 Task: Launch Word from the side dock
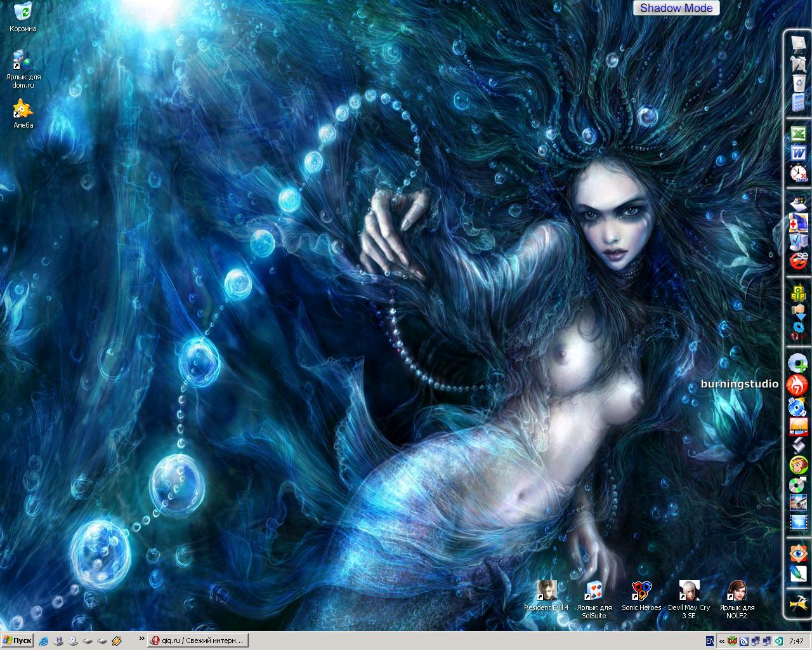pyautogui.click(x=798, y=153)
